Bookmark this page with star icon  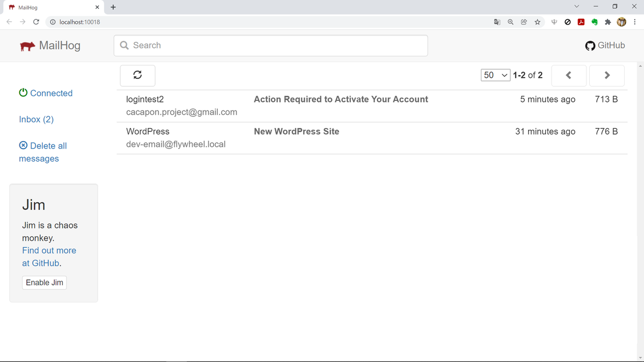pyautogui.click(x=537, y=22)
